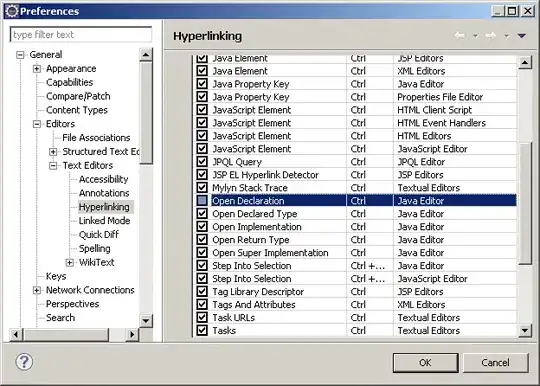
Task: Open the Search preferences page
Action: 60,317
